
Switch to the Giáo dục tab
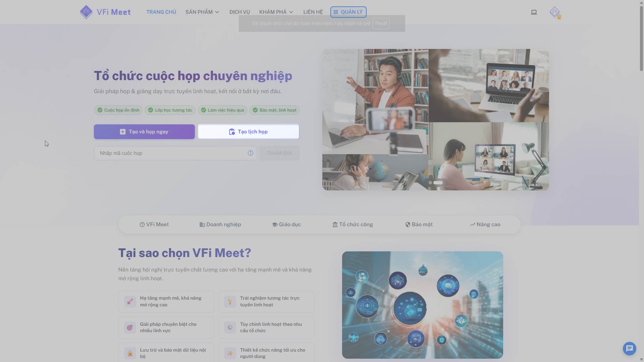coord(286,225)
